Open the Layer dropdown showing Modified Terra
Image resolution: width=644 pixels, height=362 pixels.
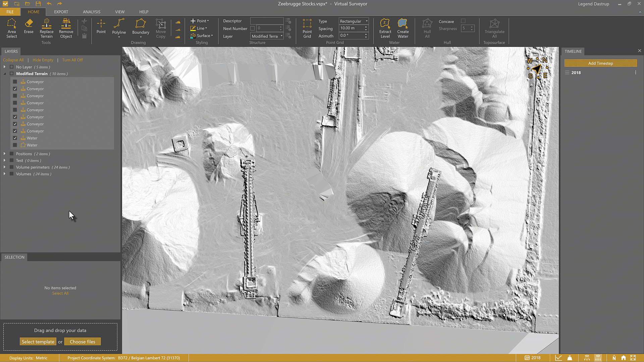click(x=267, y=36)
